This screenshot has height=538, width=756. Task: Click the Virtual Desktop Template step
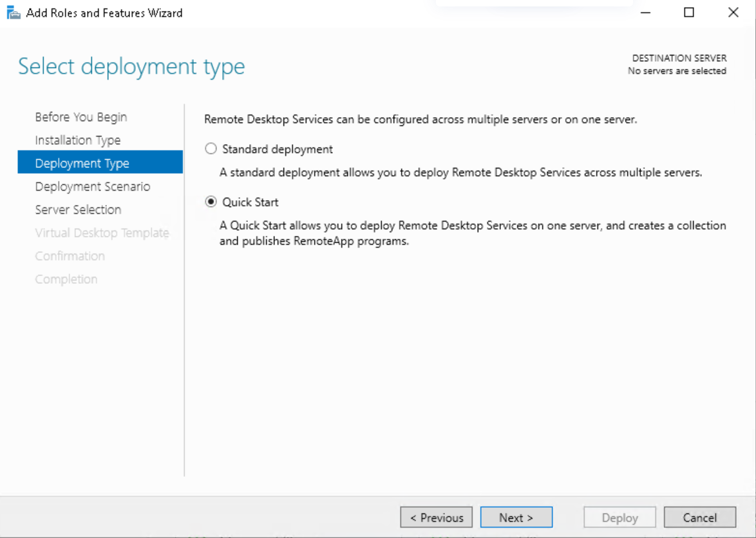click(x=102, y=232)
